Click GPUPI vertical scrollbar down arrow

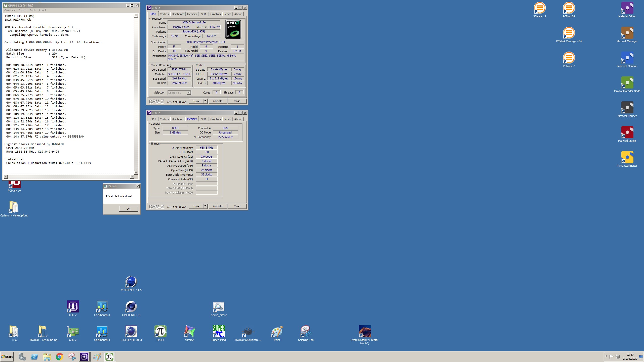pyautogui.click(x=136, y=172)
